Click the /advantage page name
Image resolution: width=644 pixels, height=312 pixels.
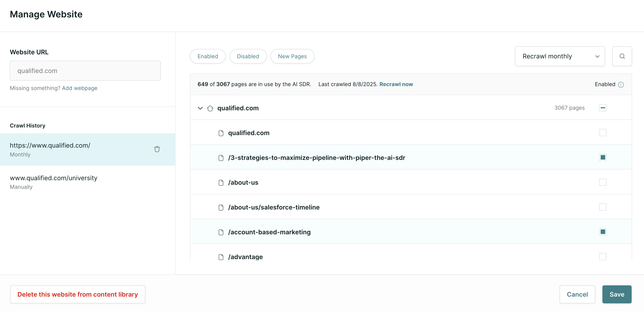[245, 257]
